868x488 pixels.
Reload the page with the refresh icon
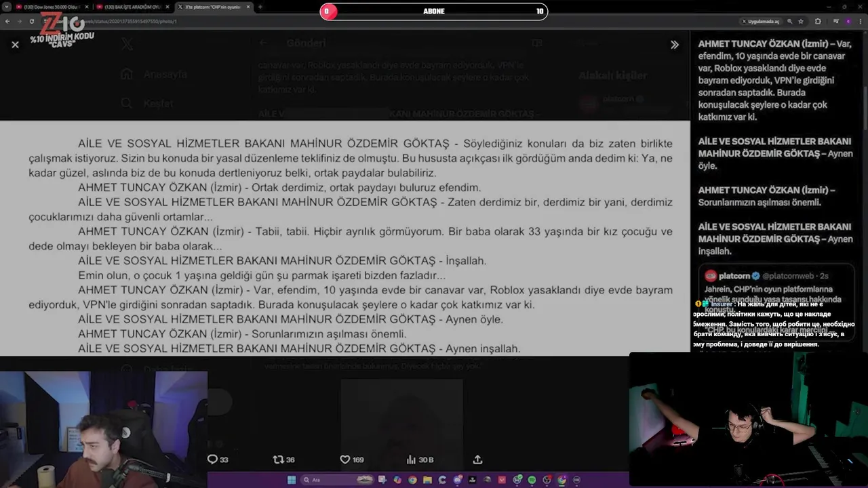[x=32, y=21]
